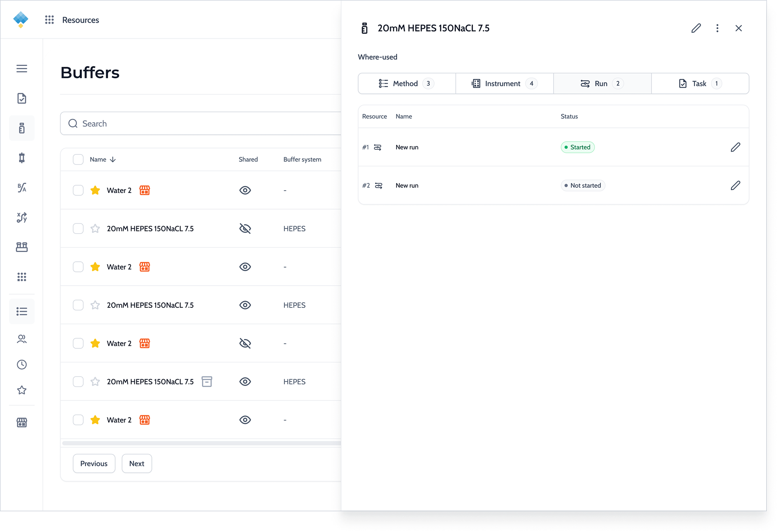Sort by the Name column arrow

(113, 159)
